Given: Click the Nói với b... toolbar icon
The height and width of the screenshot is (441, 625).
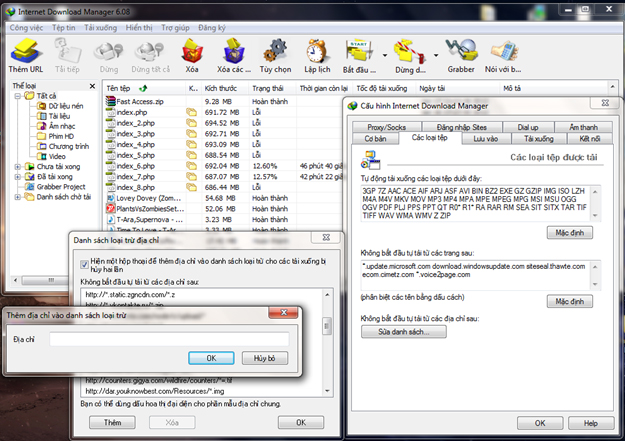Looking at the screenshot, I should (x=504, y=50).
